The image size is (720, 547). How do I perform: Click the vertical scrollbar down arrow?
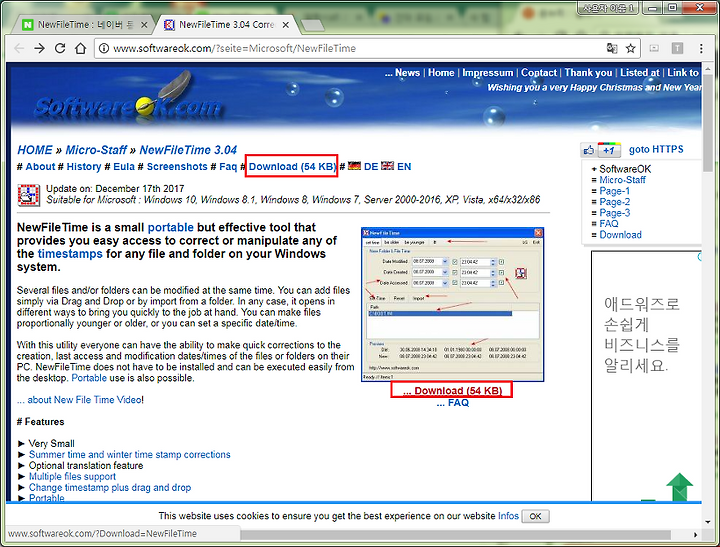[708, 522]
